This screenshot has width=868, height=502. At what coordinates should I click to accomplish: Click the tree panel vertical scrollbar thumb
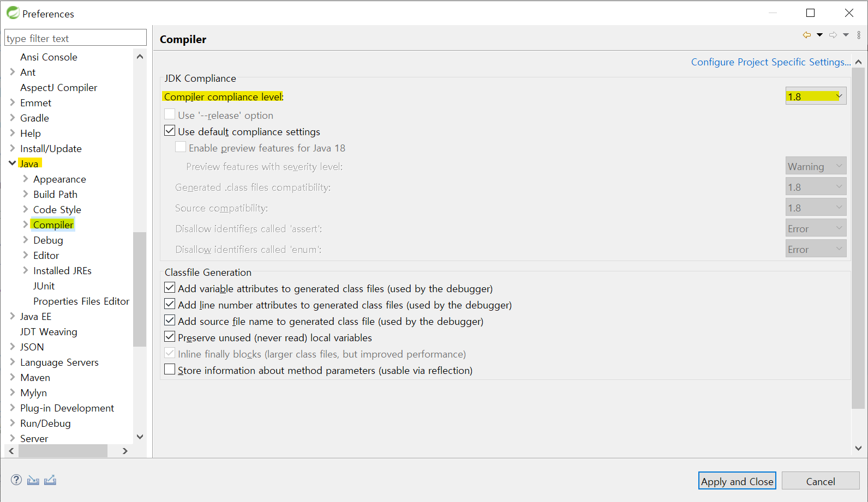140,289
